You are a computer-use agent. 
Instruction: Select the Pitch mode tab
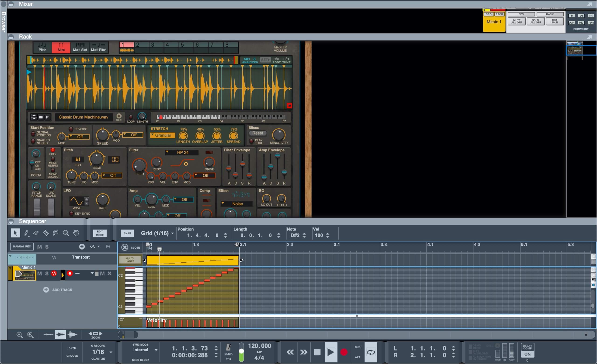(x=42, y=47)
